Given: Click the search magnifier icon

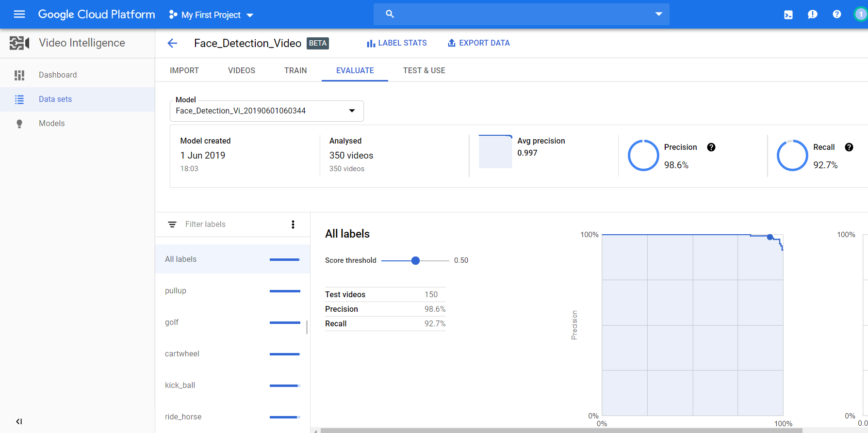Looking at the screenshot, I should [x=390, y=14].
